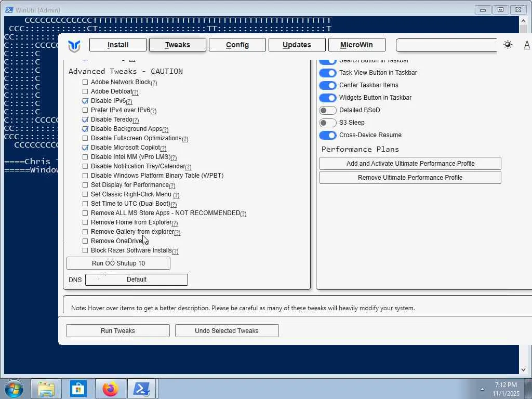Click the console scrollbar up arrow
This screenshot has width=532, height=399.
(x=523, y=21)
